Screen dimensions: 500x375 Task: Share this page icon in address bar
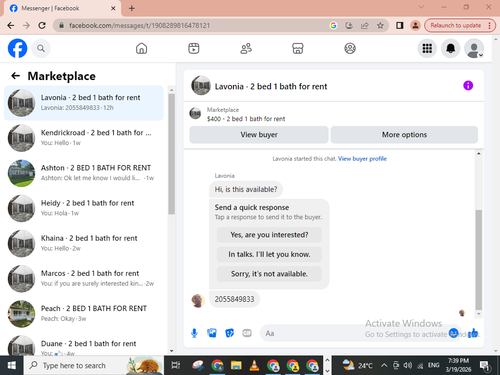365,25
